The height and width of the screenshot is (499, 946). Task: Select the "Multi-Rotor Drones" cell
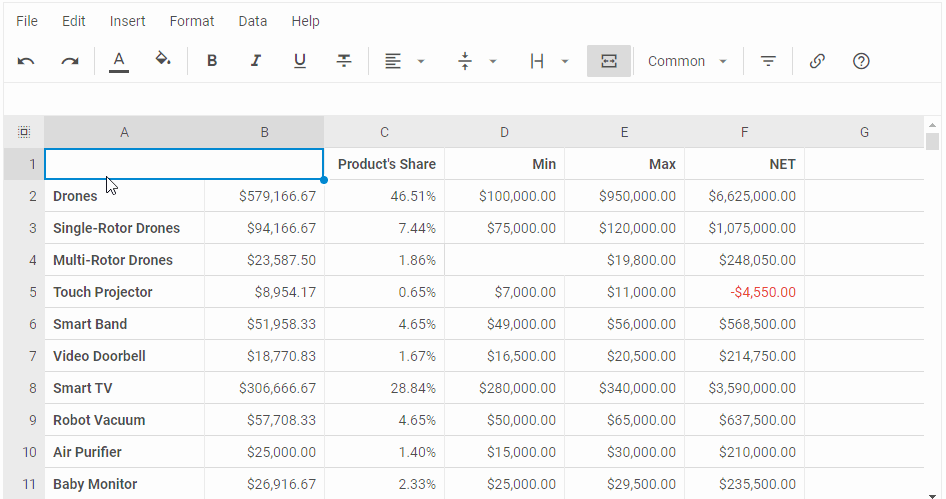click(124, 260)
